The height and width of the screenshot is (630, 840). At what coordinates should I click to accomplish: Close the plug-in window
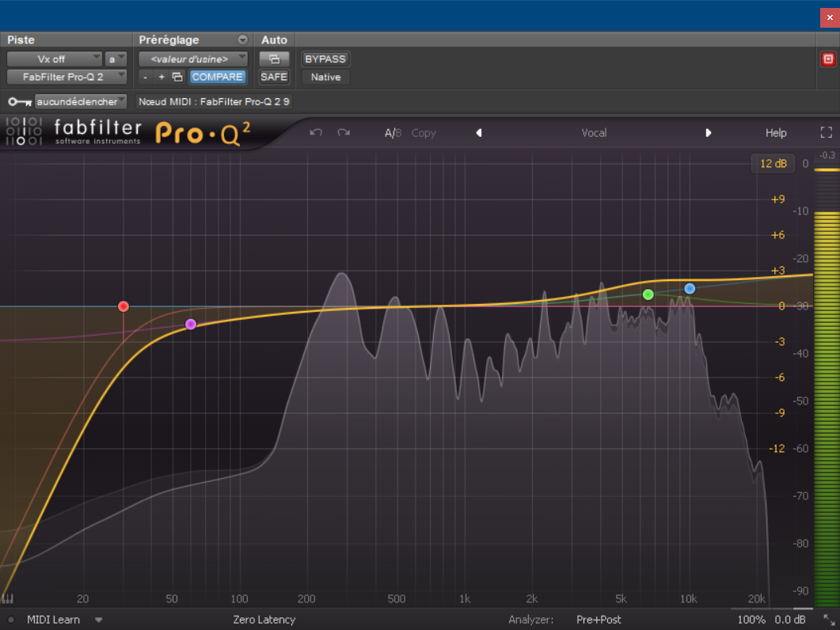pos(830,17)
